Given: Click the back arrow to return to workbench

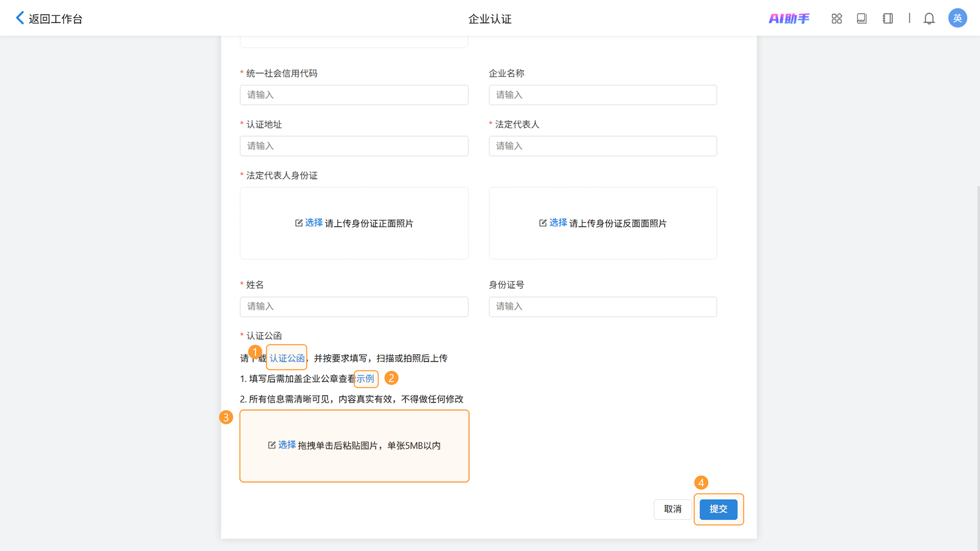Looking at the screenshot, I should coord(20,18).
